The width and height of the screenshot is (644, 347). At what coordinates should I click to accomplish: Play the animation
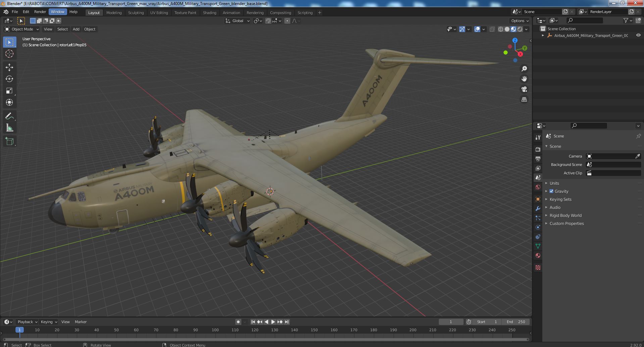273,322
